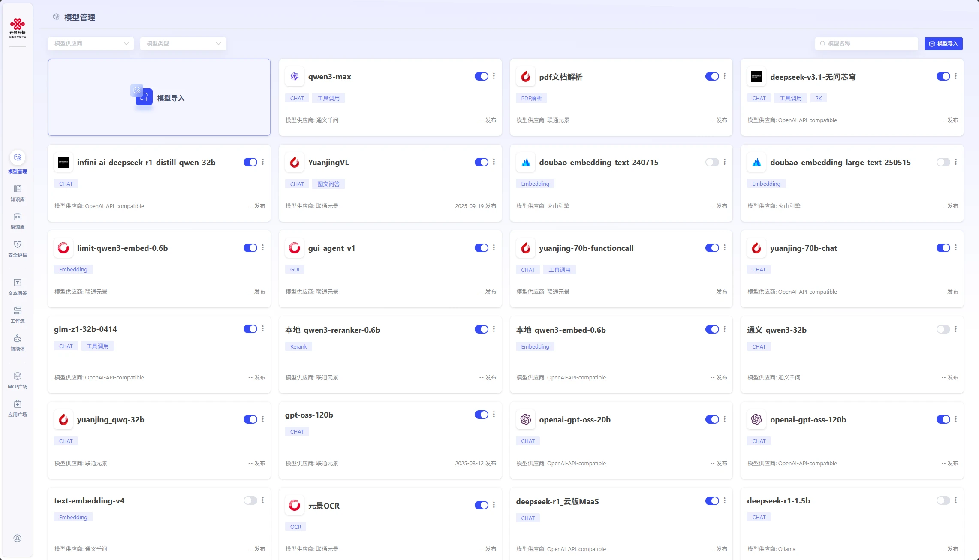Open the yuanjing_qwq-32b card title
The height and width of the screenshot is (560, 979).
[x=111, y=419]
